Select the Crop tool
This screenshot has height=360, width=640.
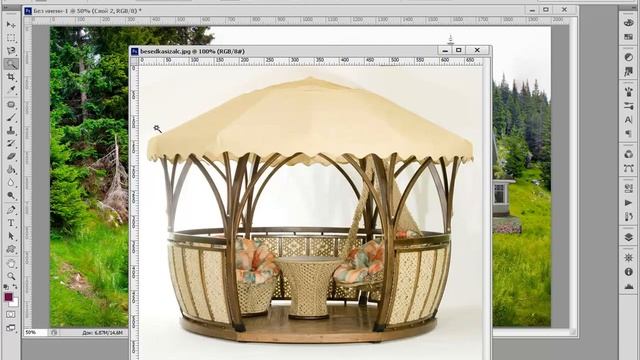coord(11,77)
